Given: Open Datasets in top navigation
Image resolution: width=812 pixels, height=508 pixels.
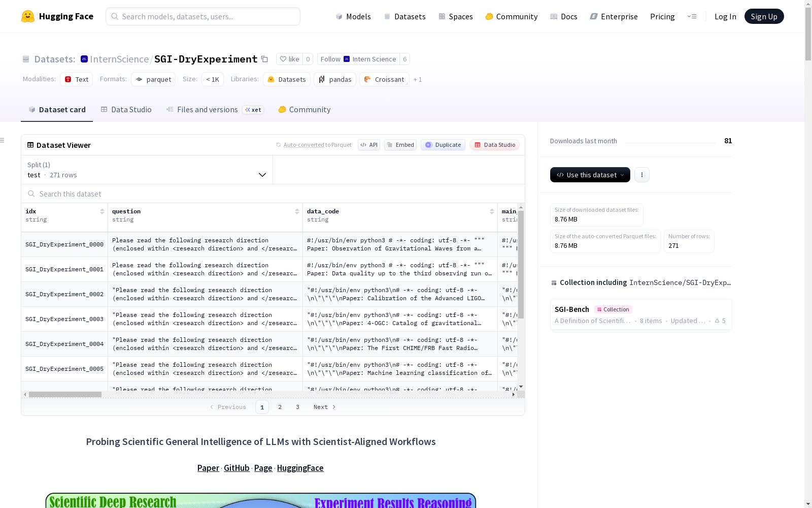Looking at the screenshot, I should point(404,16).
